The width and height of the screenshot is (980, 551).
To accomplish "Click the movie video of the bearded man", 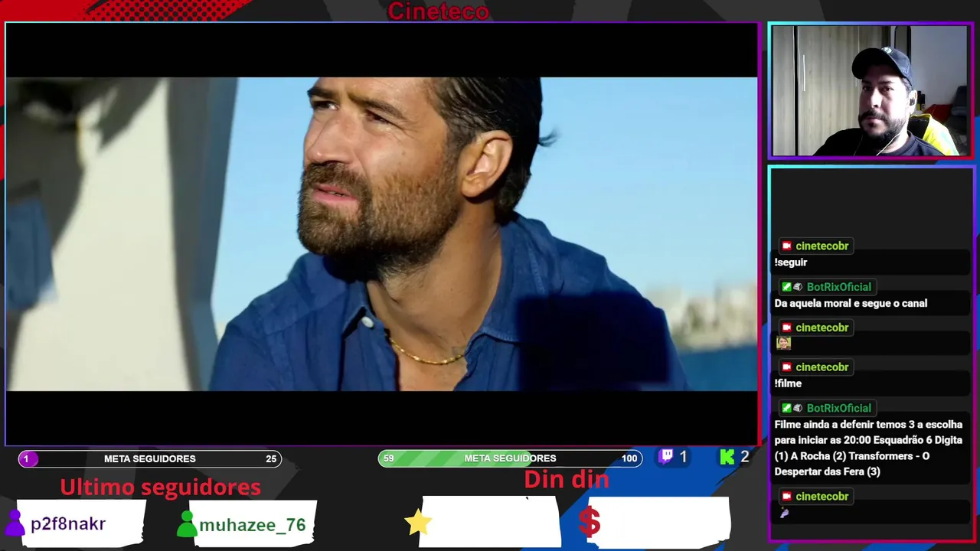I will 381,234.
